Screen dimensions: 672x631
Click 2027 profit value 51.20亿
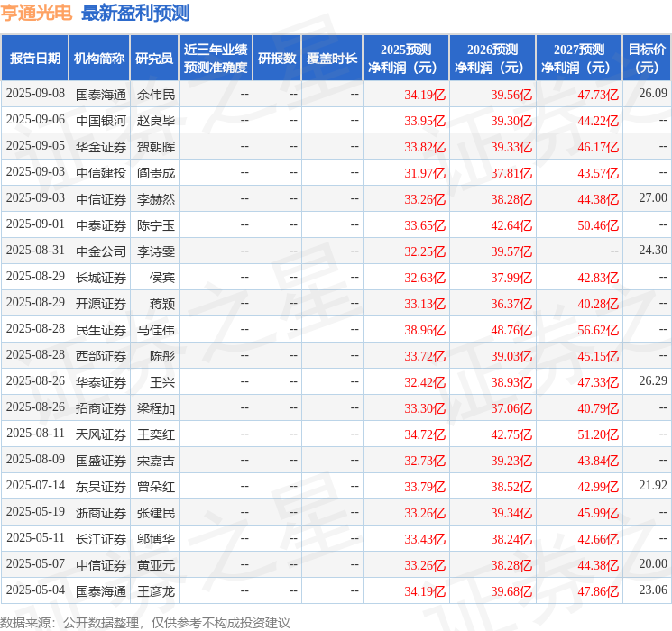click(x=598, y=434)
